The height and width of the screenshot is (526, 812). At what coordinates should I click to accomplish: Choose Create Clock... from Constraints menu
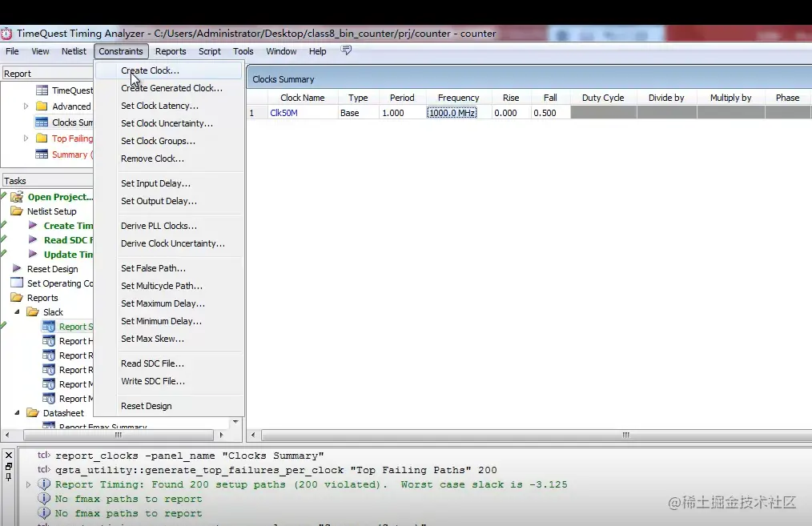[x=169, y=70]
